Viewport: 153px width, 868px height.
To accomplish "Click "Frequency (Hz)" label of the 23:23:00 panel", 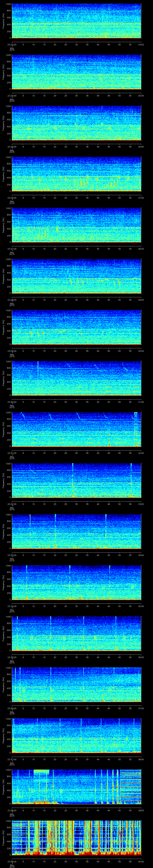I will [3, 21].
